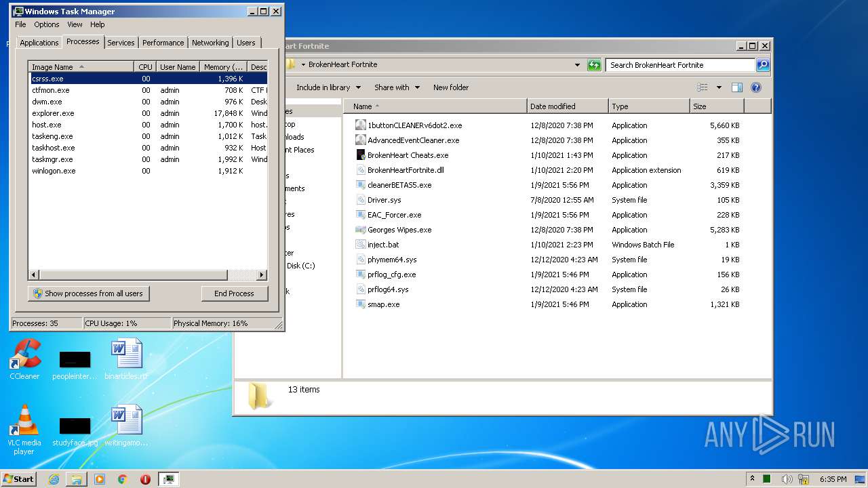Open the Share with dropdown
This screenshot has width=868, height=488.
(x=397, y=87)
